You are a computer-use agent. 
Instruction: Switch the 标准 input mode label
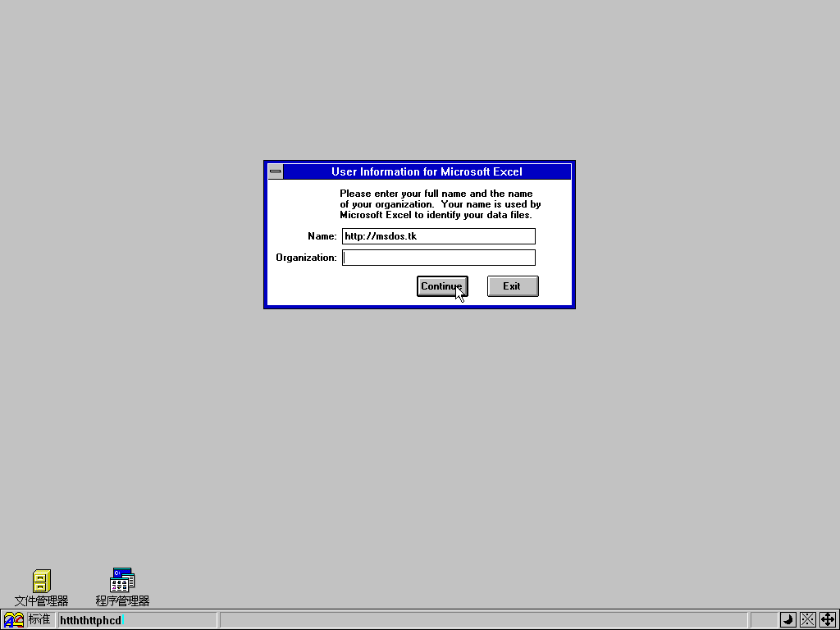[40, 620]
